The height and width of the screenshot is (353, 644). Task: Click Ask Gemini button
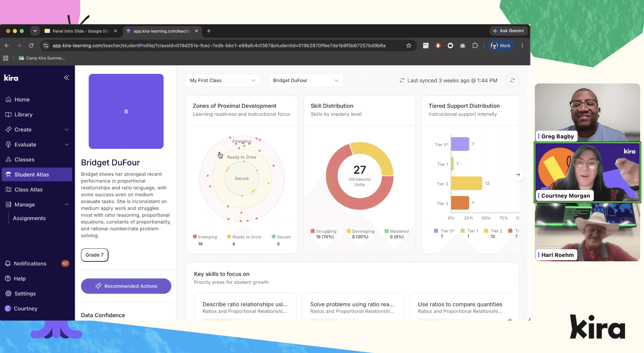[x=509, y=31]
